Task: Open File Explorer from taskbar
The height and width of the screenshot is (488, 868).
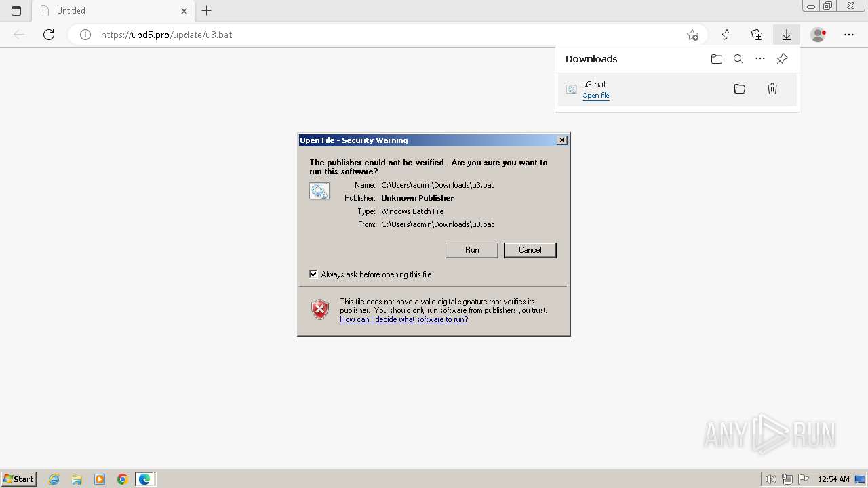Action: tap(77, 479)
